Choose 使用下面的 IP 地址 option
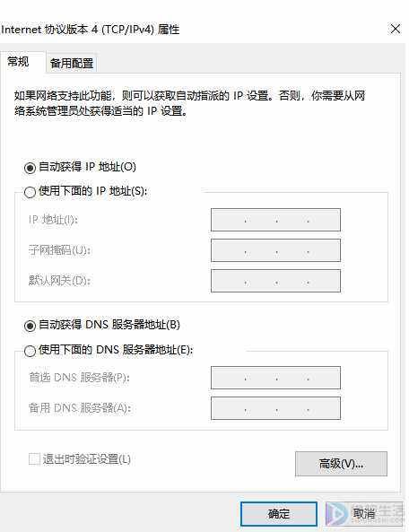This screenshot has width=409, height=532. pyautogui.click(x=30, y=192)
